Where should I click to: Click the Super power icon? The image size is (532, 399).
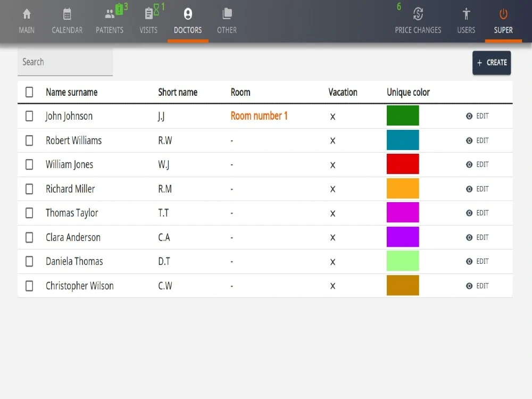pyautogui.click(x=503, y=14)
